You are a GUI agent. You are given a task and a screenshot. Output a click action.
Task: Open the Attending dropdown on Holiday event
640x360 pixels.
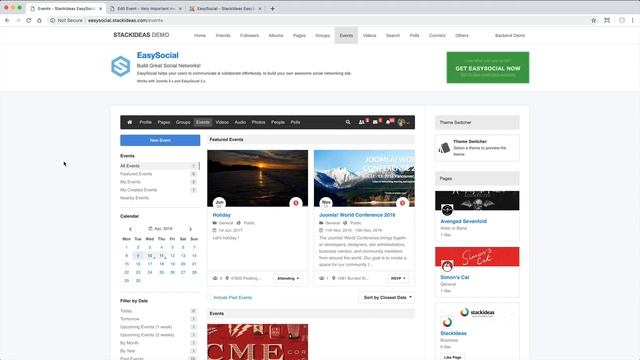288,278
